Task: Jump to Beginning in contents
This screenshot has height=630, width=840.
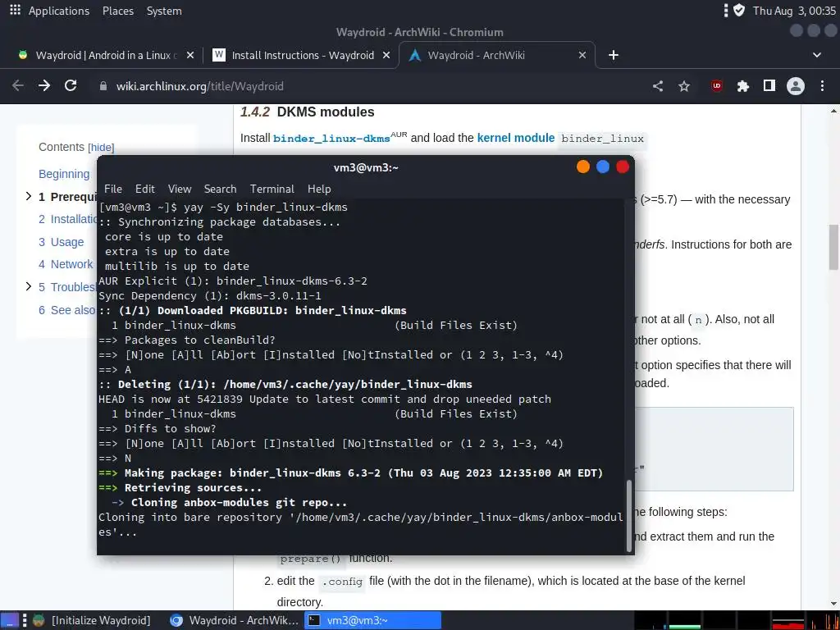Action: click(64, 174)
